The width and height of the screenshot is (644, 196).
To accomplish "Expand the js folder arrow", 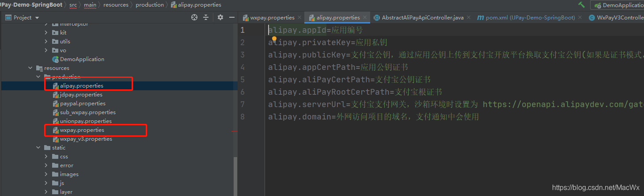I will click(x=46, y=183).
